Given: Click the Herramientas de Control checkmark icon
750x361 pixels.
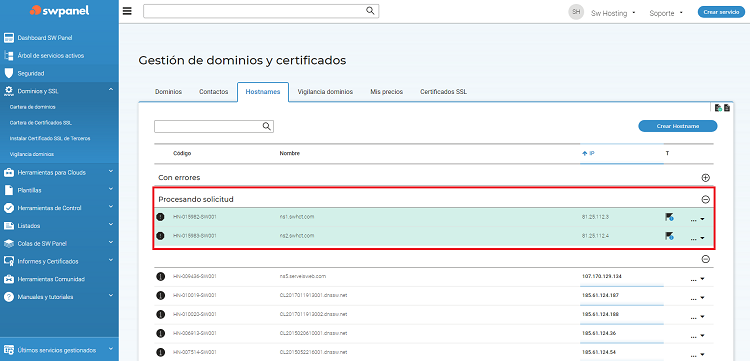Looking at the screenshot, I should [x=8, y=208].
